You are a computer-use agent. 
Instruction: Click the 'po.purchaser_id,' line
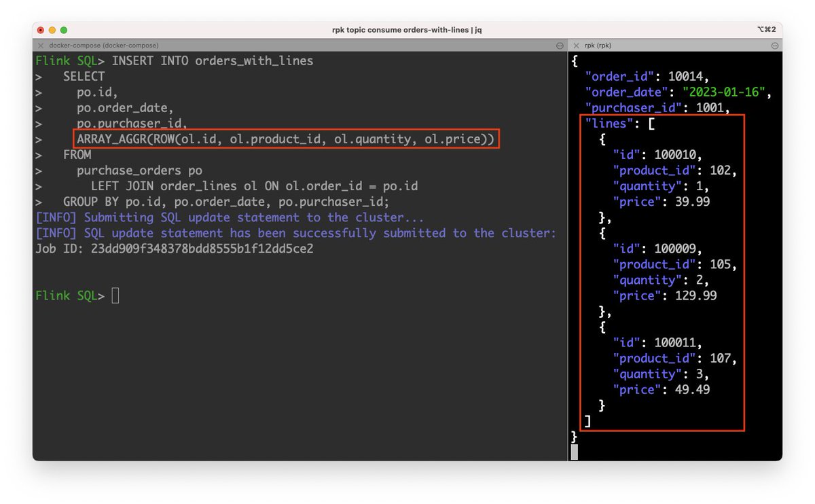coord(132,123)
